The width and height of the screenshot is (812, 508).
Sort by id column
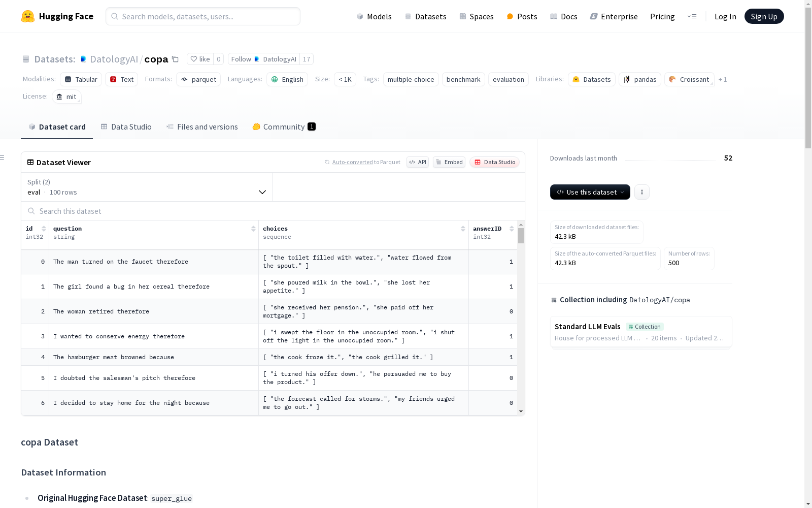[44, 229]
